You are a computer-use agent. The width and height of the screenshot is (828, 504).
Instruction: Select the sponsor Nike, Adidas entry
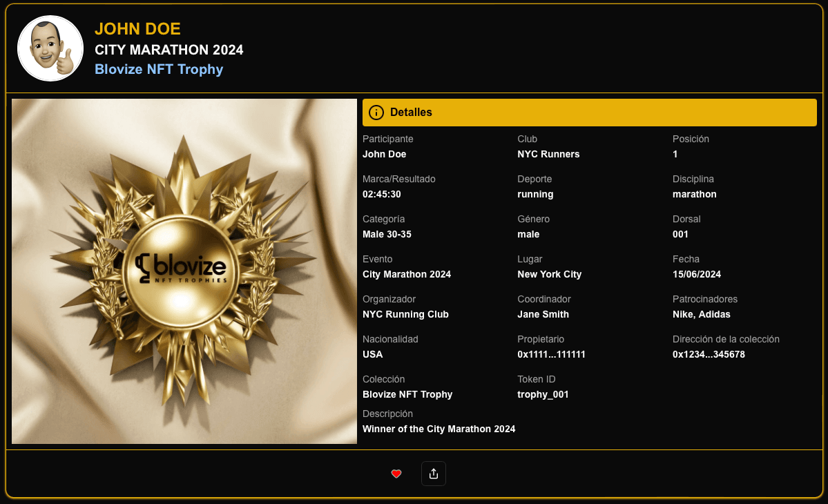point(701,314)
